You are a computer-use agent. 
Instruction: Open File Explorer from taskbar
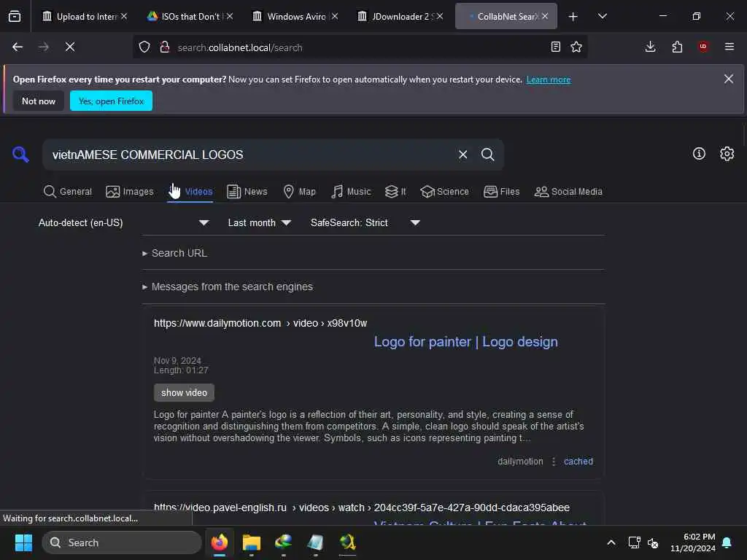pyautogui.click(x=251, y=542)
